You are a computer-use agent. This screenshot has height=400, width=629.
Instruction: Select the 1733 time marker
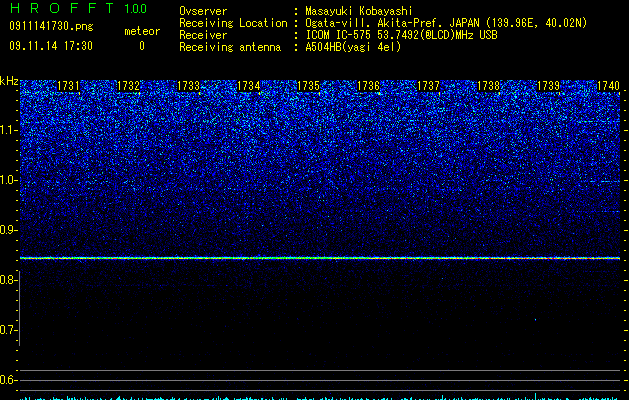pyautogui.click(x=189, y=86)
